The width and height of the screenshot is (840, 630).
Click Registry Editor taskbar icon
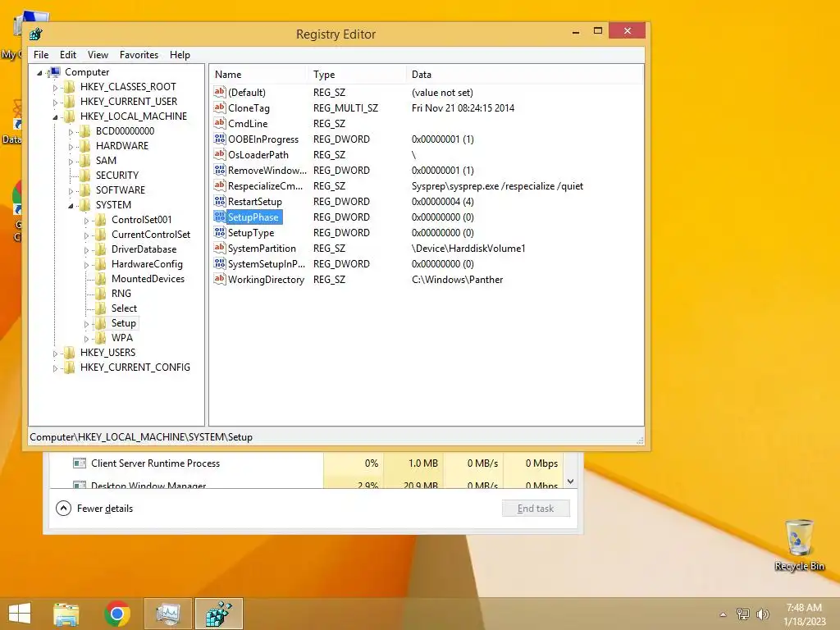(x=219, y=614)
